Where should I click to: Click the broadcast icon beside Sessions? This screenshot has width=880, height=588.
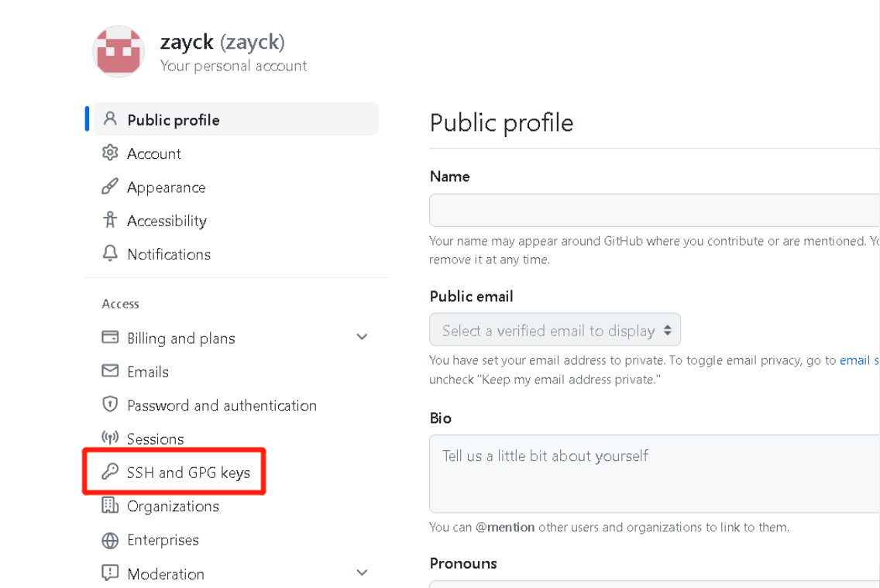pyautogui.click(x=110, y=438)
